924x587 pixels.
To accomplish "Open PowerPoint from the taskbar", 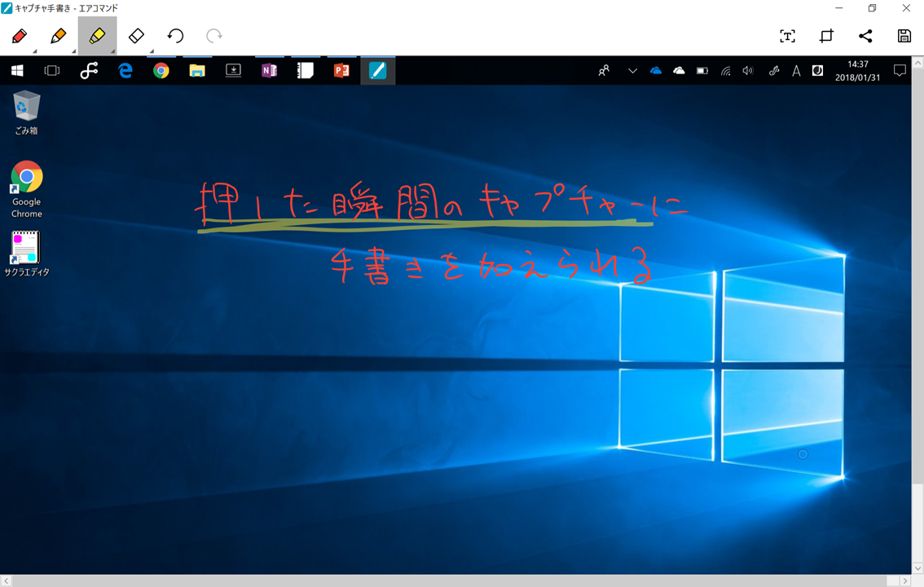I will (341, 71).
